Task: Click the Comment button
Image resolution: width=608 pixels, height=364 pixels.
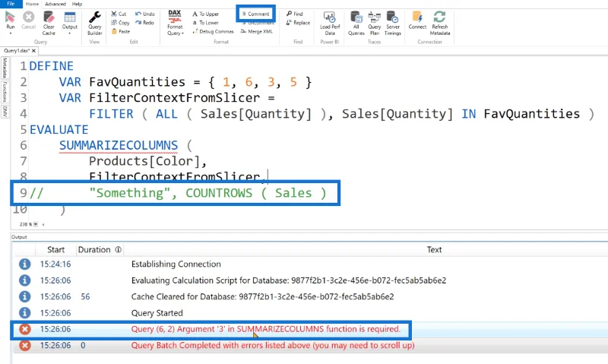Action: 255,14
